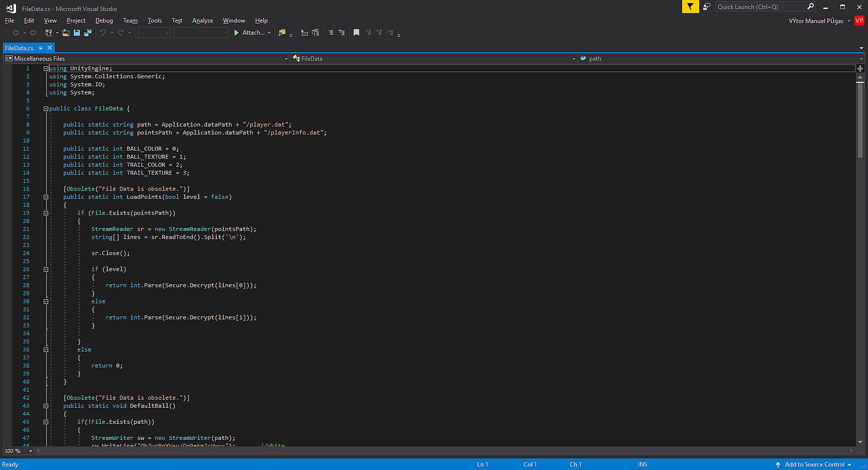
Task: Click the notifications flag icon
Action: [690, 7]
